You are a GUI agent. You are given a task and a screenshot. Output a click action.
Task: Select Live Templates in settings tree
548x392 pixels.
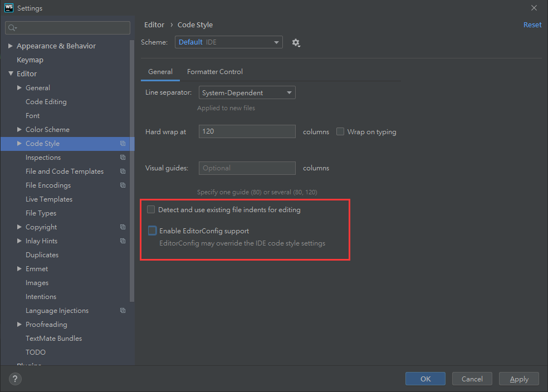click(x=49, y=199)
